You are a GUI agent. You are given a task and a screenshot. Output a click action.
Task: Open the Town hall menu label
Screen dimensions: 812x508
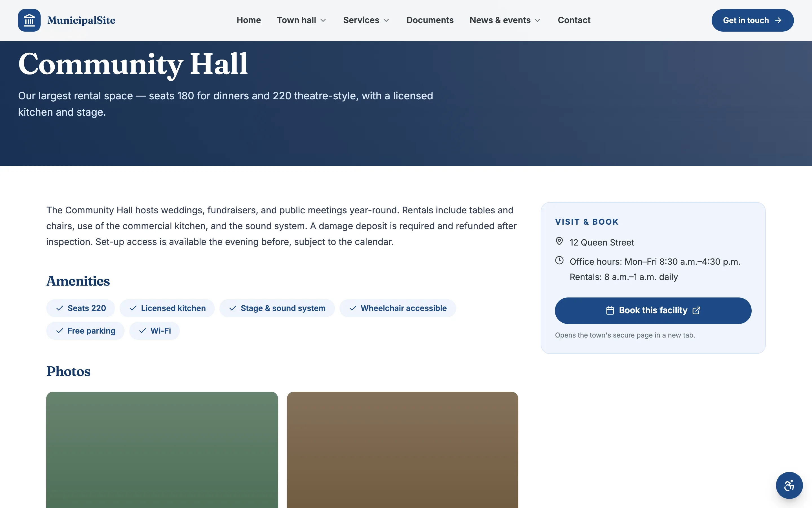296,20
